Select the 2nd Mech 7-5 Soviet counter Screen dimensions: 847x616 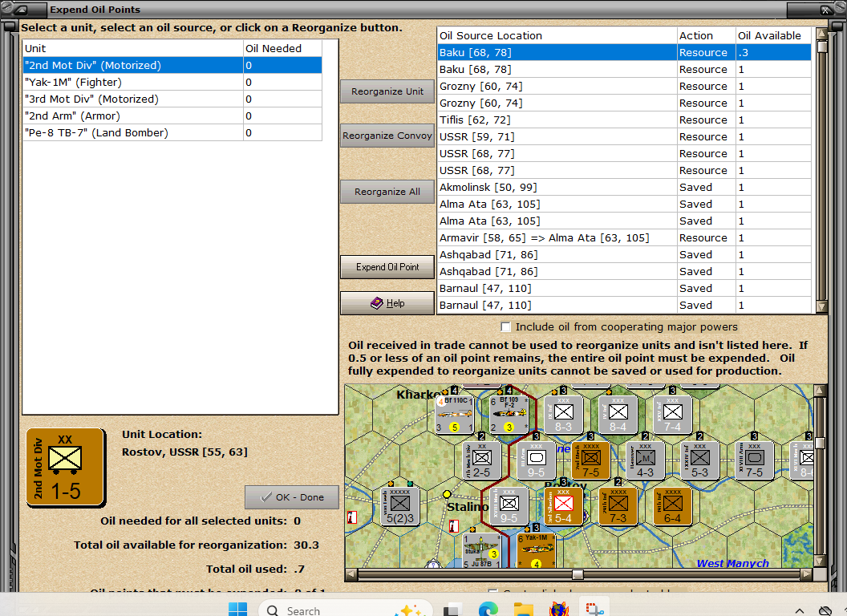pyautogui.click(x=591, y=460)
